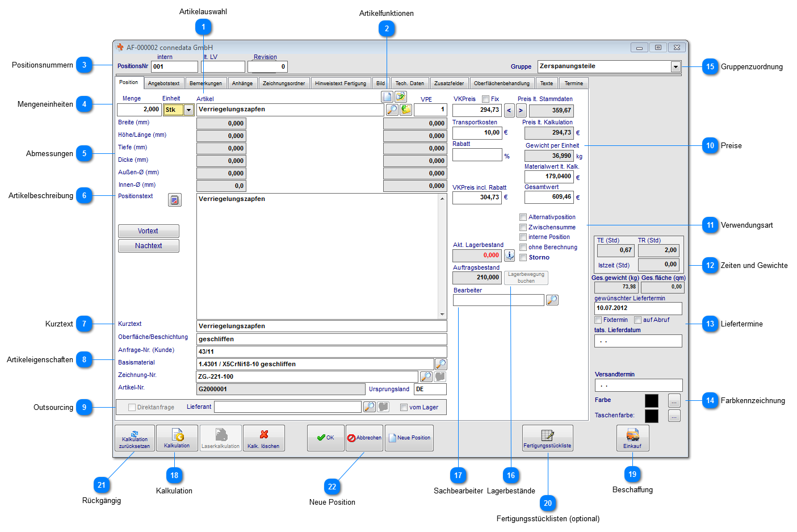This screenshot has height=532, width=797.
Task: Click the Ursprungsland field DE
Action: click(x=430, y=389)
